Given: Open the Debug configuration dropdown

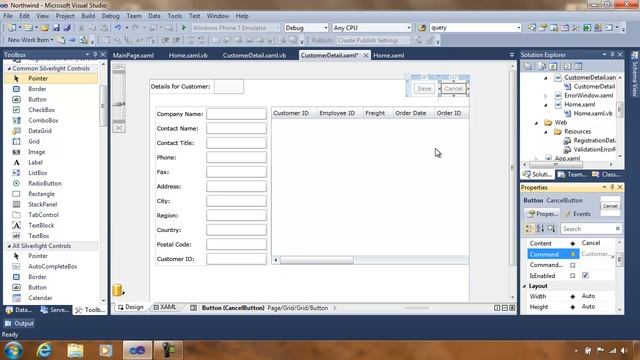Looking at the screenshot, I should (326, 28).
